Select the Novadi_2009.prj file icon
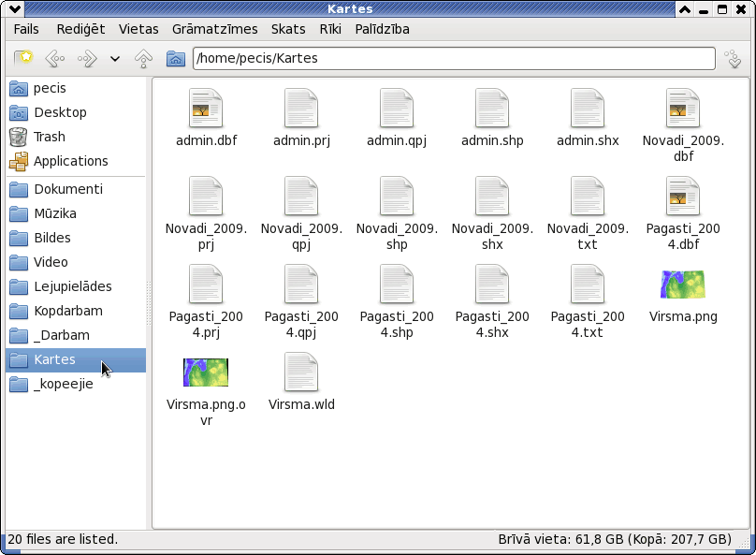Screen dimensions: 756x555 [x=206, y=197]
